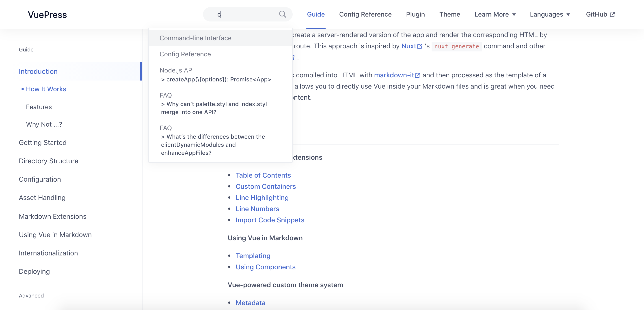Screen dimensions: 644x310
Task: Navigate to Table of Contents section
Action: tap(263, 175)
